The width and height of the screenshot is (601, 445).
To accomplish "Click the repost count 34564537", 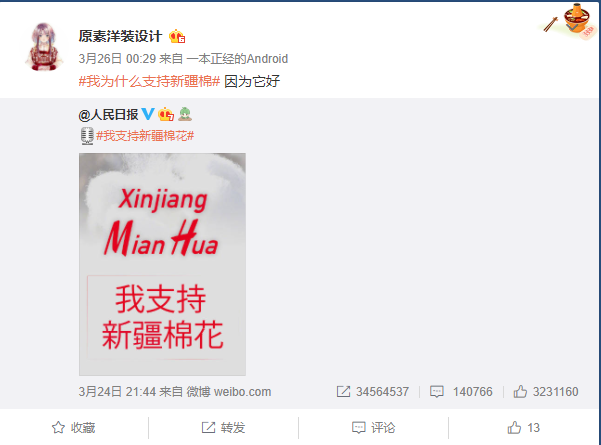I will pos(373,392).
